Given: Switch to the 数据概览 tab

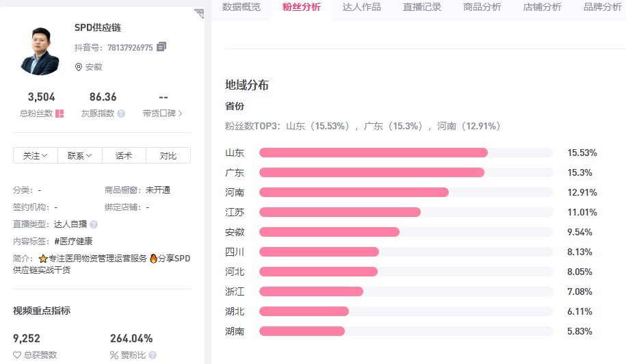Looking at the screenshot, I should click(x=242, y=8).
